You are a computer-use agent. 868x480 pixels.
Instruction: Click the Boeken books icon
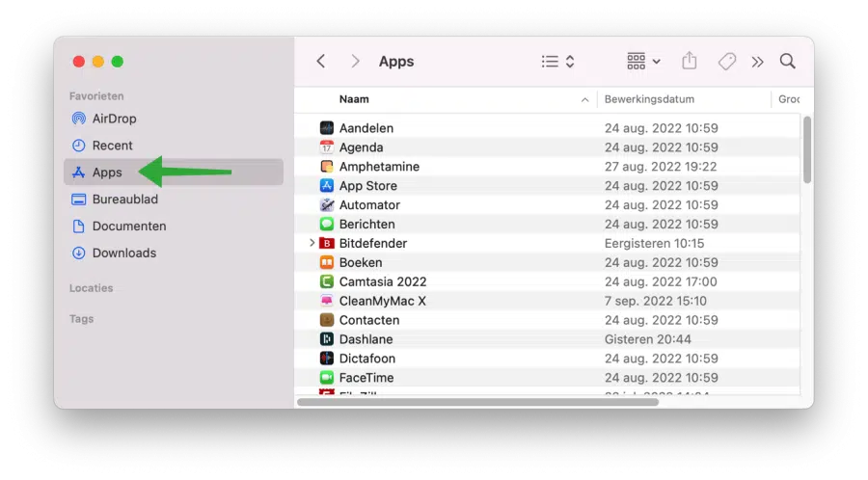(327, 262)
